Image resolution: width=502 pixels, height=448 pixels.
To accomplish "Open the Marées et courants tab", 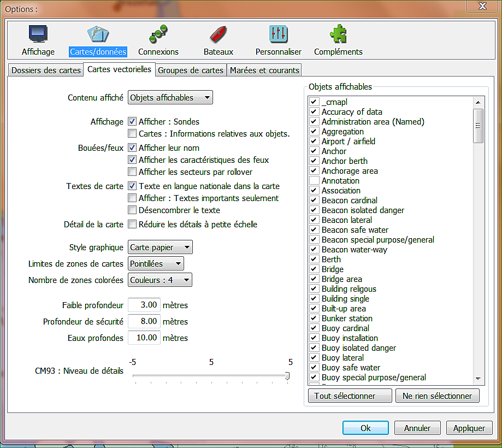I will [264, 70].
